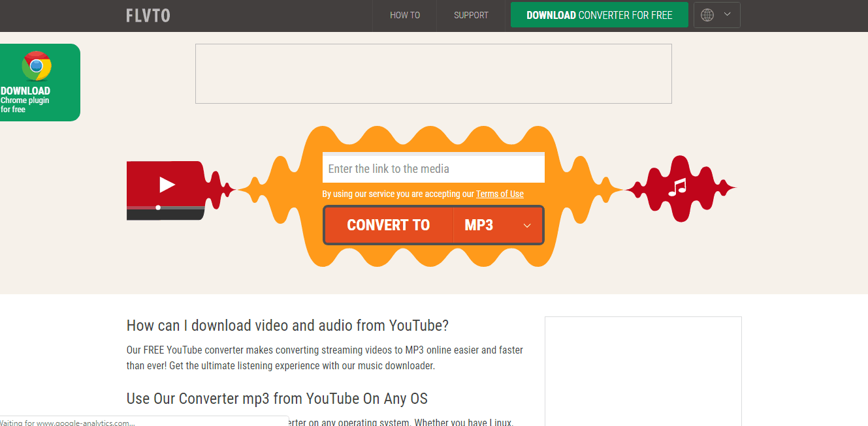This screenshot has height=426, width=868.
Task: Click the "Use Our Converter mp3" heading
Action: coord(277,399)
